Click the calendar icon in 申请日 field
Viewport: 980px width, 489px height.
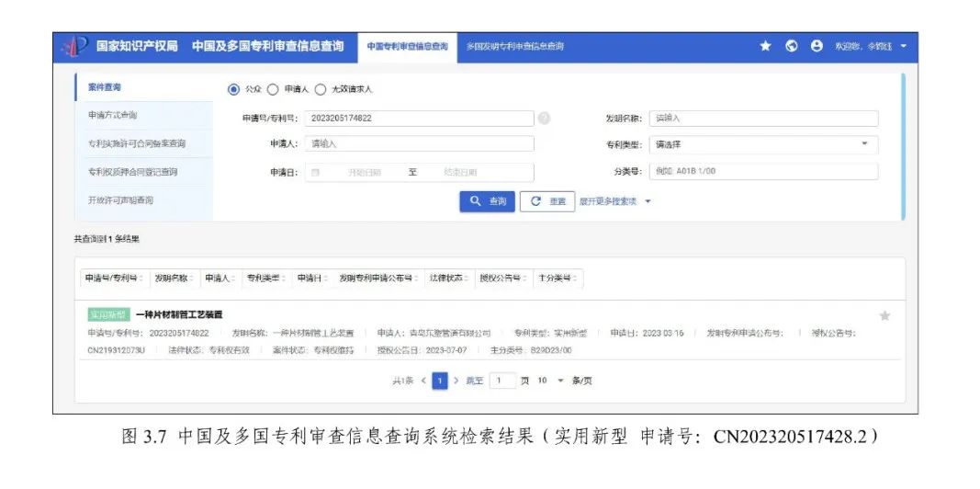pyautogui.click(x=315, y=172)
